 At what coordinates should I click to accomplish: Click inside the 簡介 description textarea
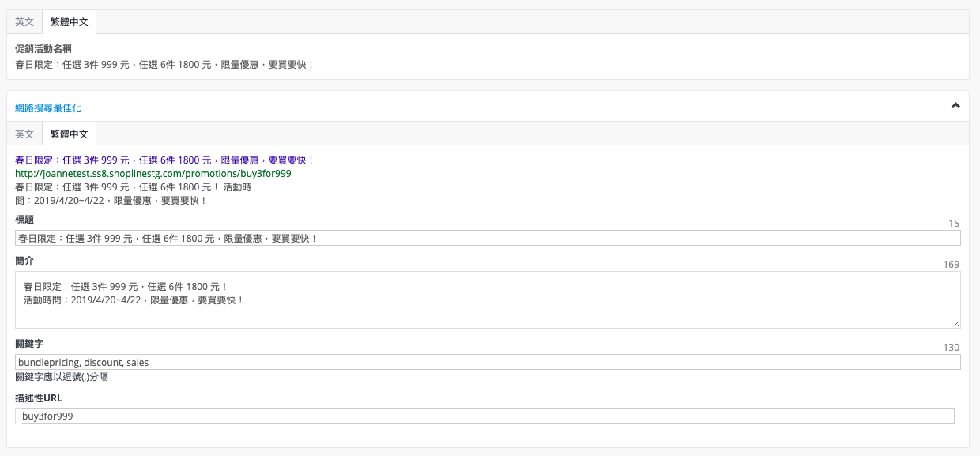[x=488, y=300]
